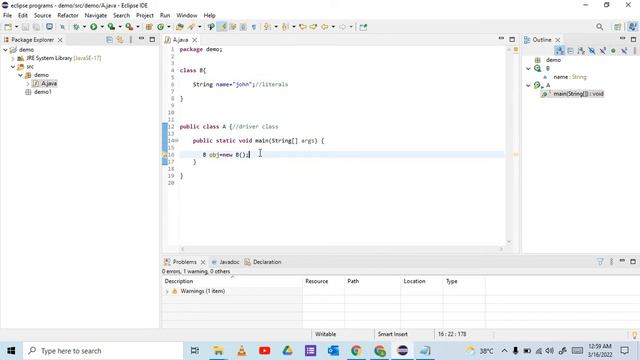Click Last Edit Location icon
This screenshot has height=360, width=640.
coord(303,27)
